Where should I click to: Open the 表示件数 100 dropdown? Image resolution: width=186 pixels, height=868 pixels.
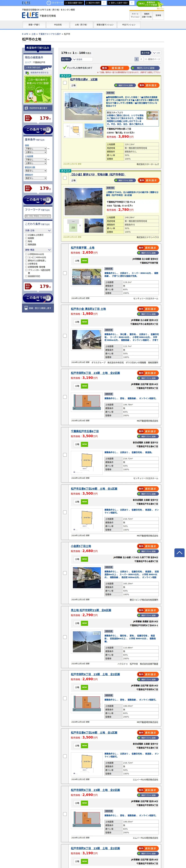pos(156,53)
